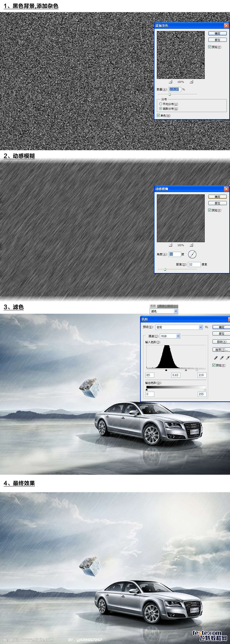The image size is (230, 644).
Task: Toggle 预览 preview checkbox in Motion Blur dialog
Action: pyautogui.click(x=210, y=210)
